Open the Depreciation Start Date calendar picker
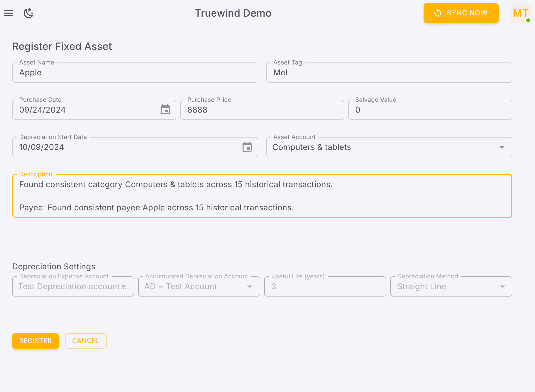 pyautogui.click(x=247, y=147)
